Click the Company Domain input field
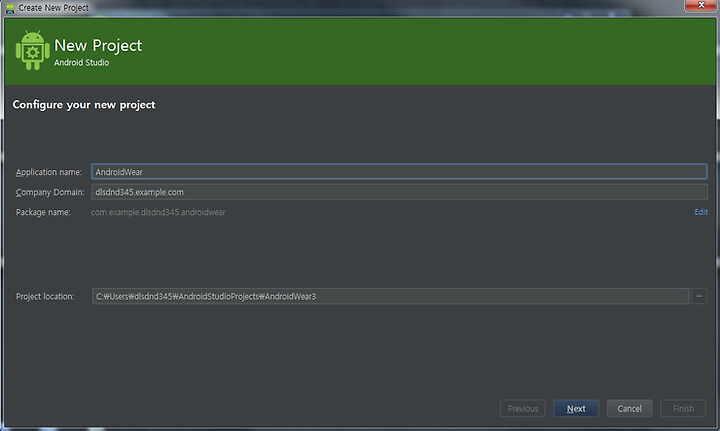720x431 pixels. 399,192
